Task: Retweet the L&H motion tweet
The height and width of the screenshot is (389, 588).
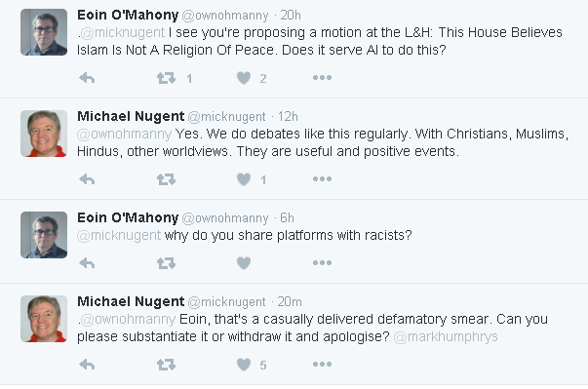Action: click(166, 78)
